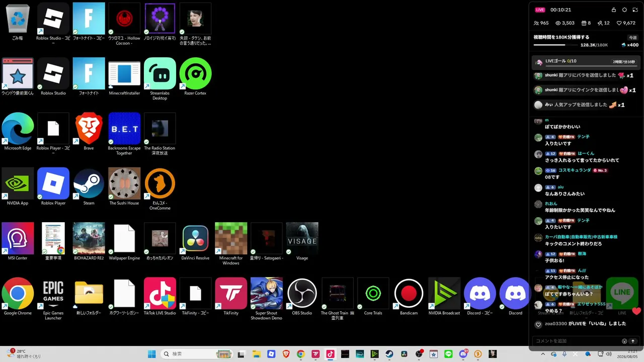Open the Windows Start menu

pyautogui.click(x=151, y=354)
